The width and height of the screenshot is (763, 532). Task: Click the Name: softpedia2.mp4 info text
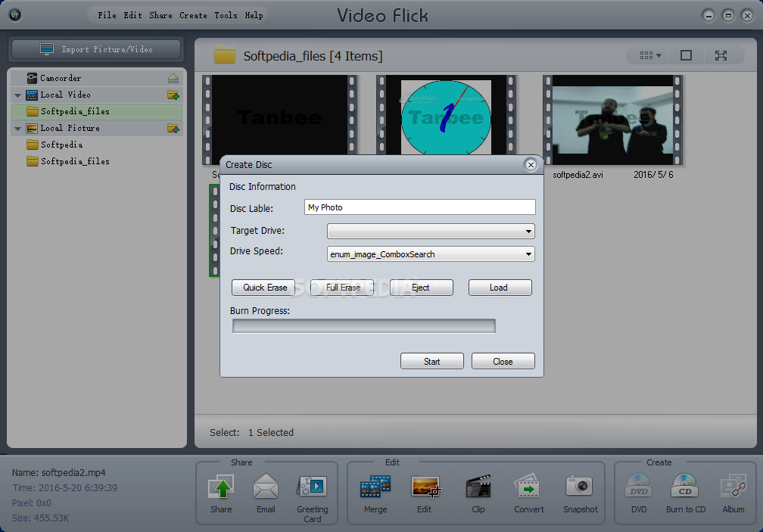coord(59,473)
